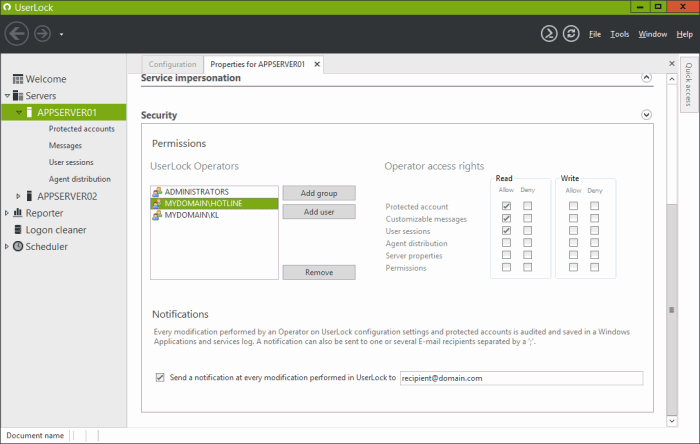This screenshot has height=444, width=700.
Task: Click the Servers icon in the tree
Action: [x=18, y=95]
